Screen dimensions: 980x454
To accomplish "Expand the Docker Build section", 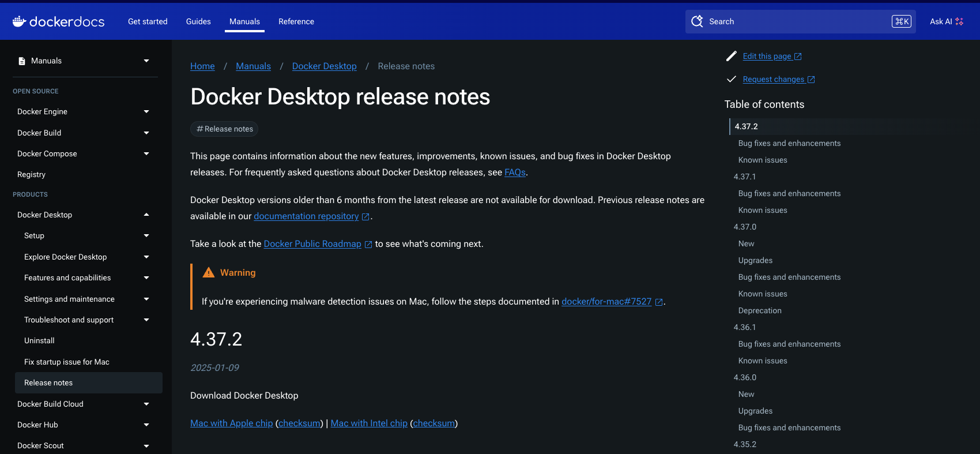I will (146, 133).
